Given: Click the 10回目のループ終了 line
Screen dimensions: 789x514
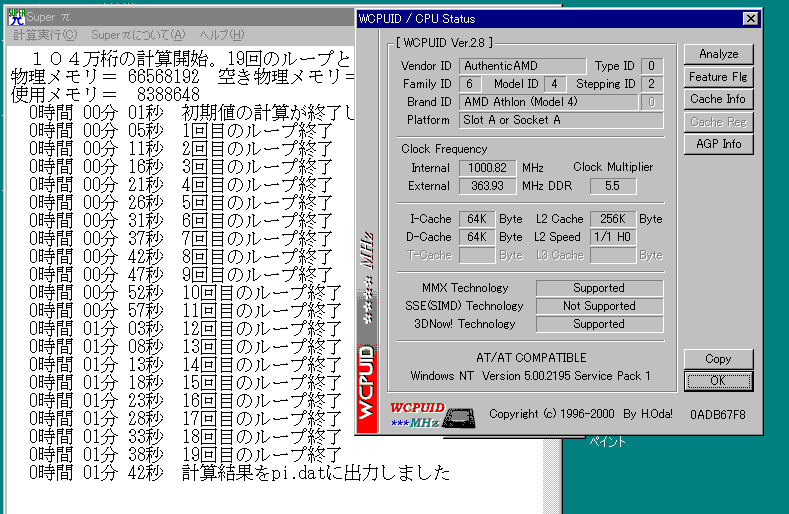Looking at the screenshot, I should tap(185, 293).
